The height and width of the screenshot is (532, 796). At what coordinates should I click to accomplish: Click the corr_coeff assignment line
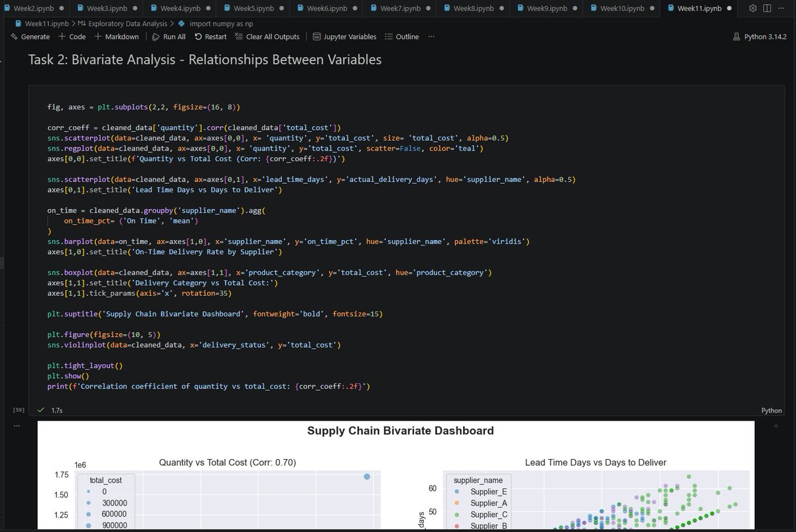click(194, 127)
